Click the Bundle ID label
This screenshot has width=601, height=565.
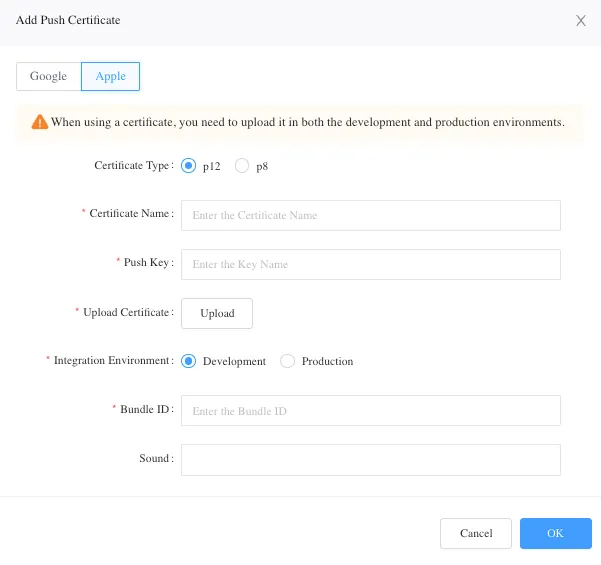[147, 409]
